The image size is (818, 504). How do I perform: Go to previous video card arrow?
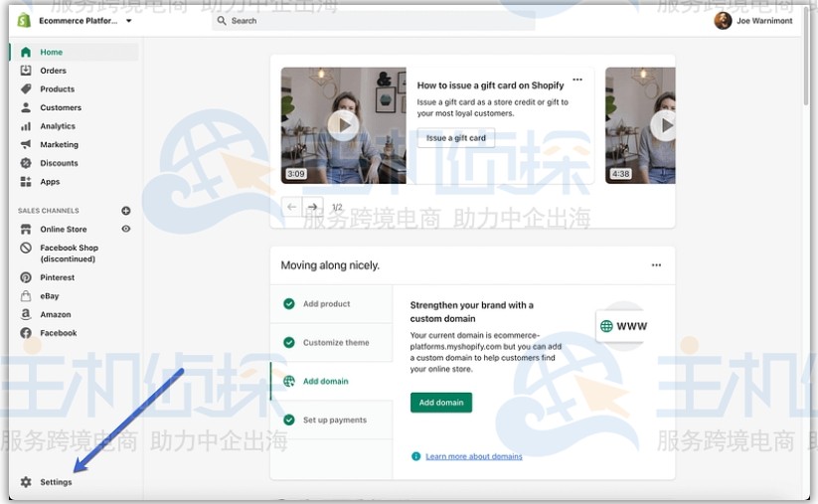coord(291,207)
